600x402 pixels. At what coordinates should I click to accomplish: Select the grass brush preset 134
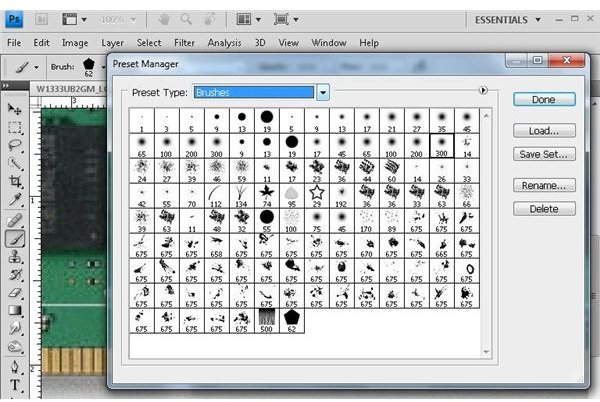point(242,195)
